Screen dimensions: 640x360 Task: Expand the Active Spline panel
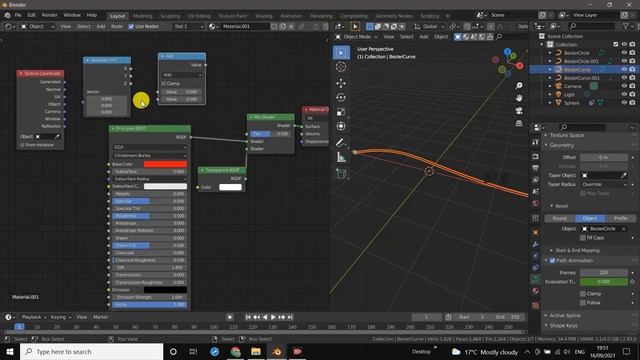564,316
